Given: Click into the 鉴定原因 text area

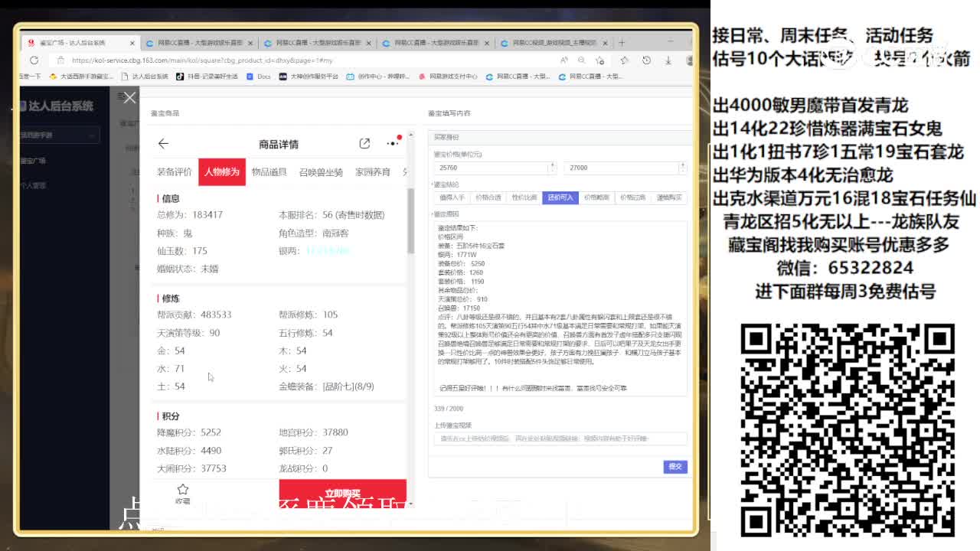Looking at the screenshot, I should click(x=560, y=308).
